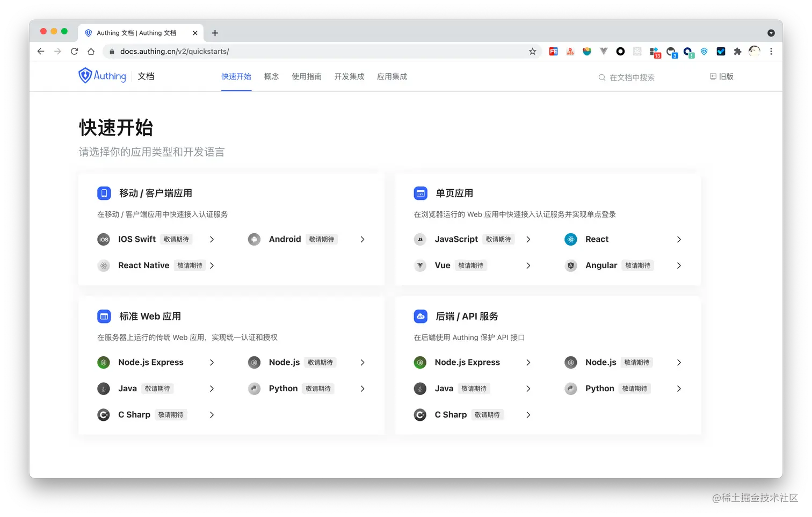
Task: Open the 开发集成 tab
Action: click(x=349, y=77)
